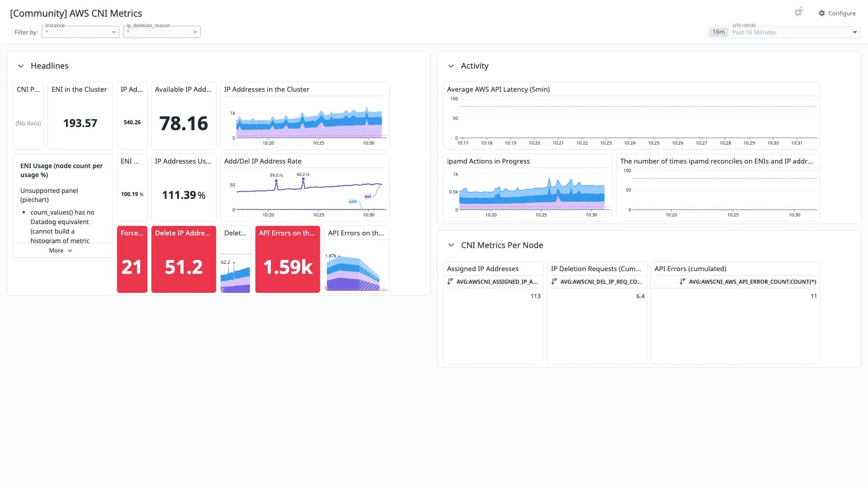Open the red API Errors 1.59k widget
The width and height of the screenshot is (868, 488).
[288, 259]
